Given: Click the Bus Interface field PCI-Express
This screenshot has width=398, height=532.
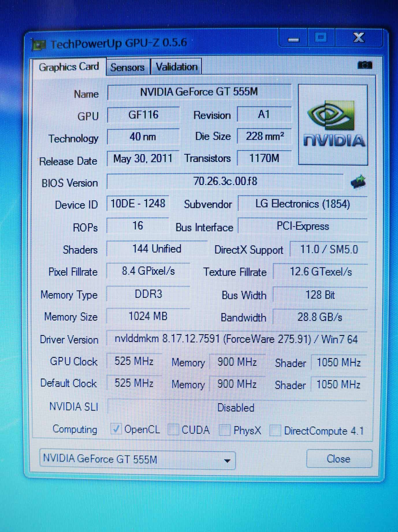Looking at the screenshot, I should 302,226.
